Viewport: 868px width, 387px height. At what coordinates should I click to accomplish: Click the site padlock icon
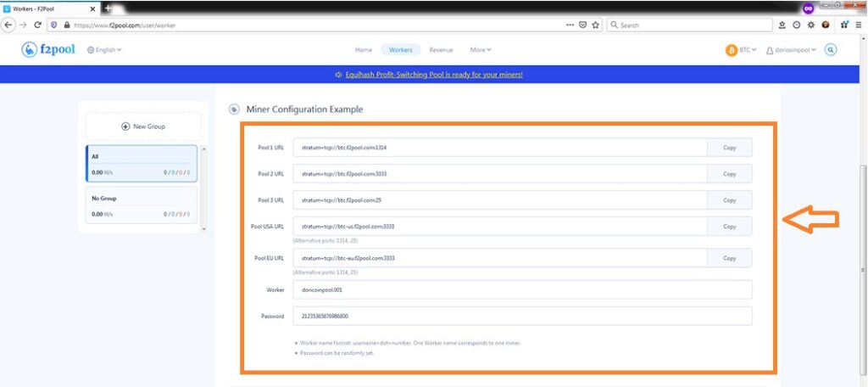coord(66,25)
